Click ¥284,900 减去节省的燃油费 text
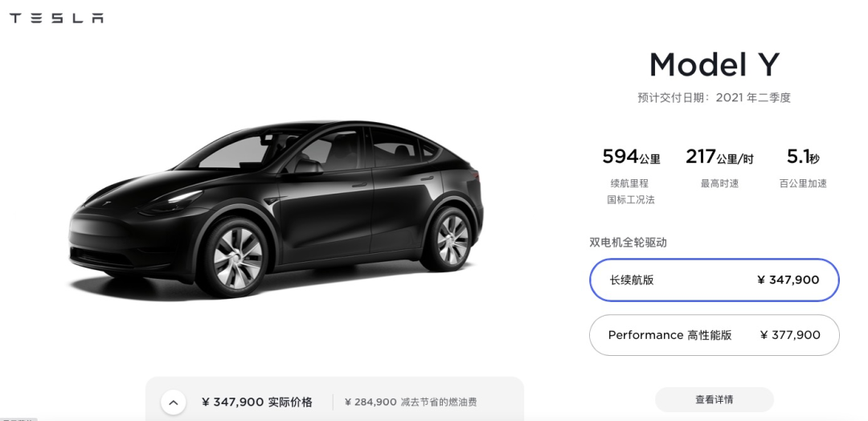The image size is (868, 421). click(x=410, y=403)
